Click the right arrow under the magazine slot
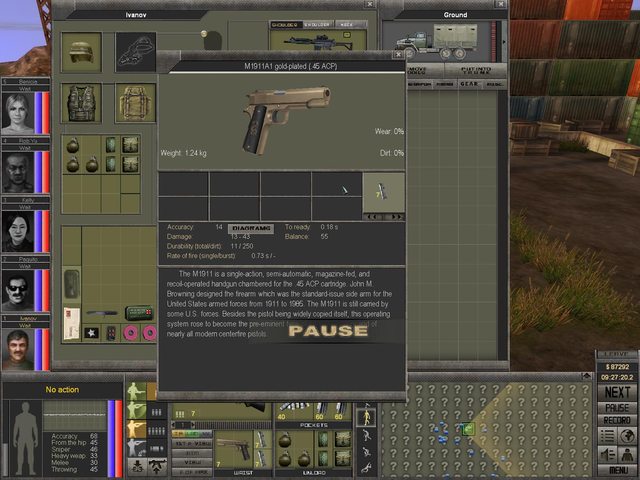The height and width of the screenshot is (480, 640). (395, 217)
